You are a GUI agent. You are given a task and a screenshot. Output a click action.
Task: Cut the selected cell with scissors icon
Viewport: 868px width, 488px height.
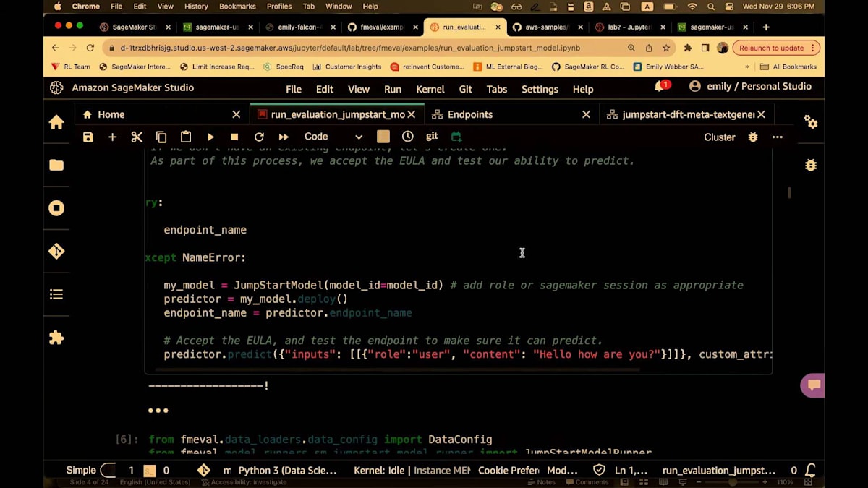(x=137, y=137)
